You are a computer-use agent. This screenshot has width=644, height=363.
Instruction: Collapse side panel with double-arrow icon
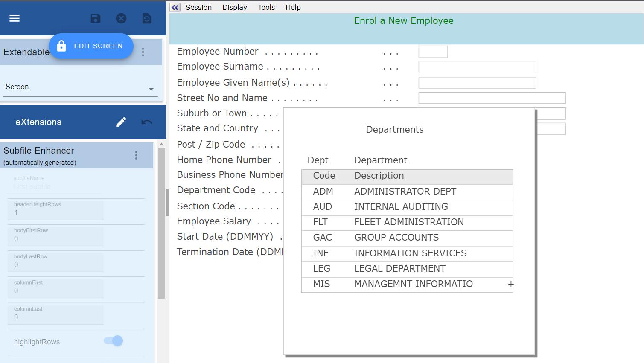(x=175, y=7)
